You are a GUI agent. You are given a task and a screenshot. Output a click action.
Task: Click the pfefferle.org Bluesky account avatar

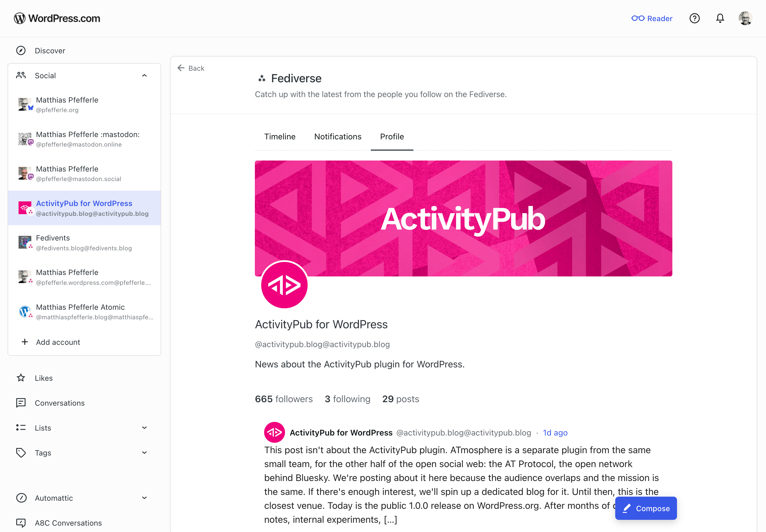(x=25, y=104)
